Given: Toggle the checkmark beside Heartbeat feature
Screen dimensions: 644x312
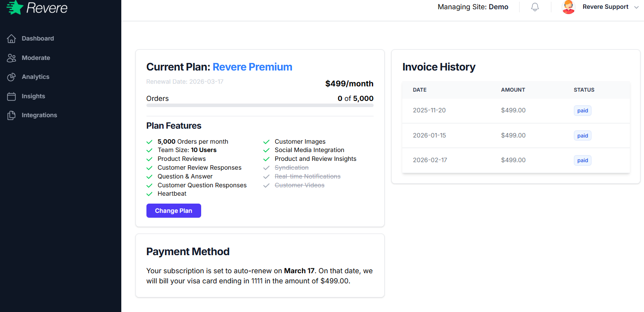Looking at the screenshot, I should click(x=149, y=193).
